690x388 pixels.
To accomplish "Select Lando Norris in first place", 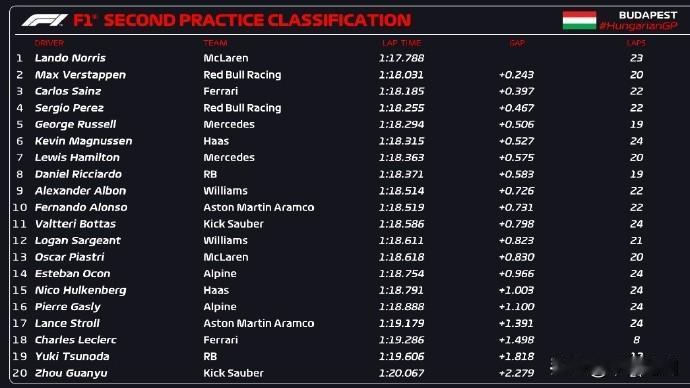I will pyautogui.click(x=70, y=58).
